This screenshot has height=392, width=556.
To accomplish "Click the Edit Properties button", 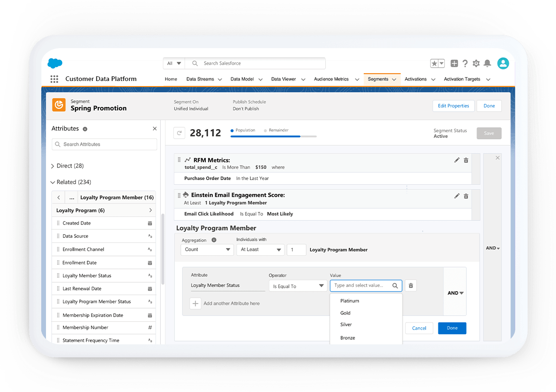I will point(454,106).
